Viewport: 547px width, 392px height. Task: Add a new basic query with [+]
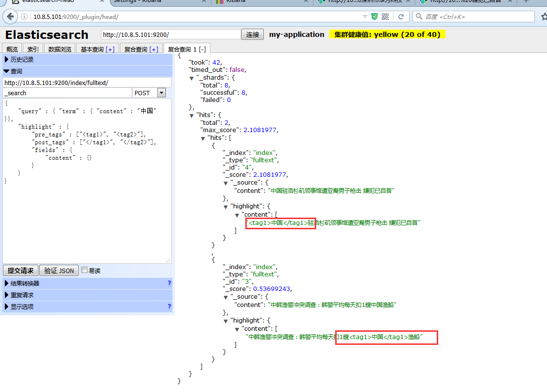coord(110,49)
